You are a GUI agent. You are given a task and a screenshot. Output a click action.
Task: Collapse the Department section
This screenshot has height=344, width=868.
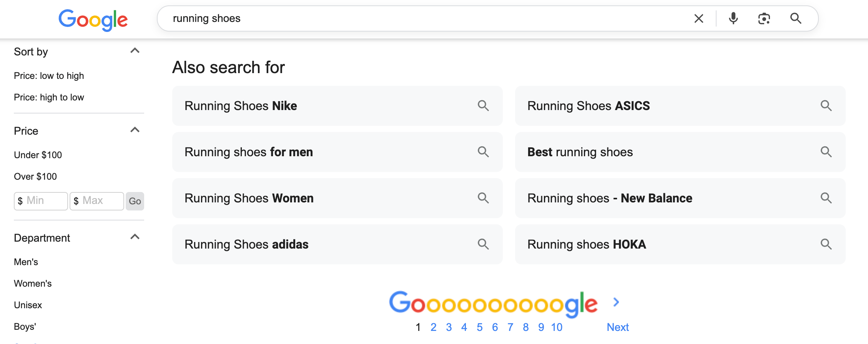pyautogui.click(x=135, y=237)
